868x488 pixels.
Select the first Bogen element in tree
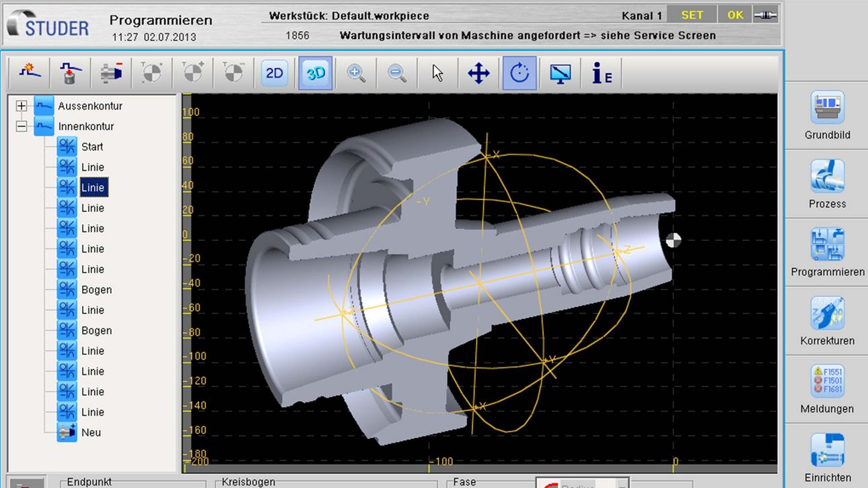pos(96,290)
